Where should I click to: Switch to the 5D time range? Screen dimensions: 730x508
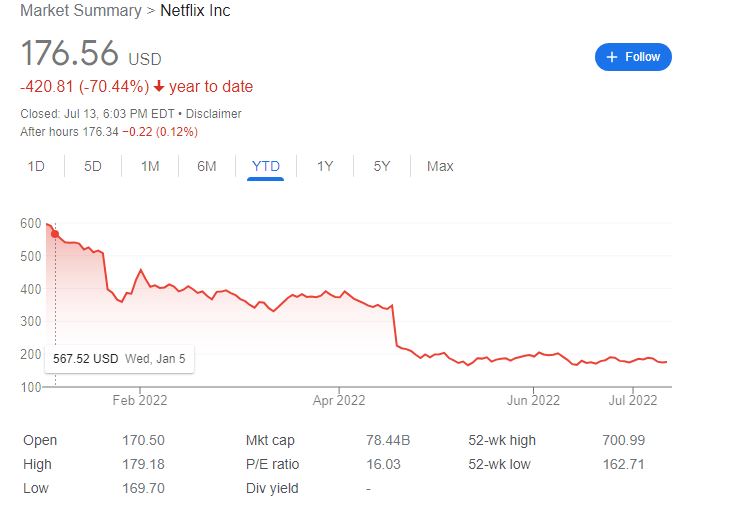(93, 166)
